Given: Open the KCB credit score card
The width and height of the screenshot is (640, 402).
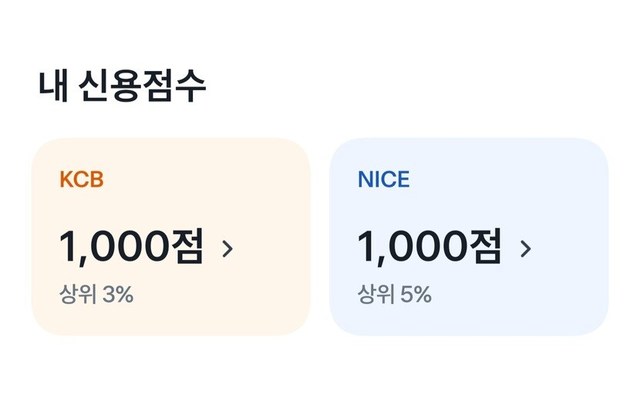Looking at the screenshot, I should (x=170, y=236).
